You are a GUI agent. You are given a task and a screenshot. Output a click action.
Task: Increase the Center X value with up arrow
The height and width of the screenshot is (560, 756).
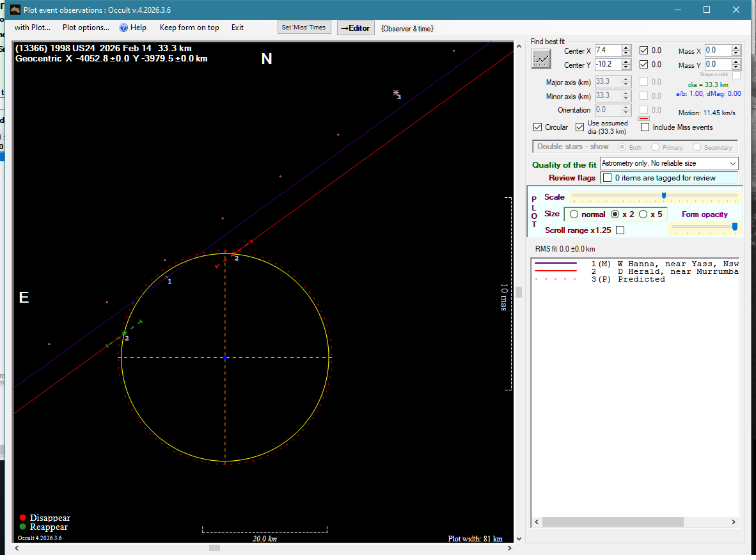tap(626, 47)
